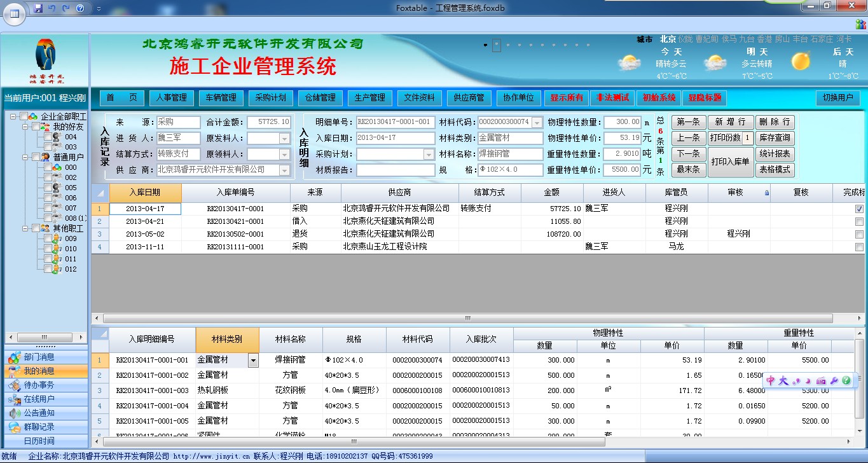Click the 入库日期 column header
The image size is (868, 463).
pos(145,193)
